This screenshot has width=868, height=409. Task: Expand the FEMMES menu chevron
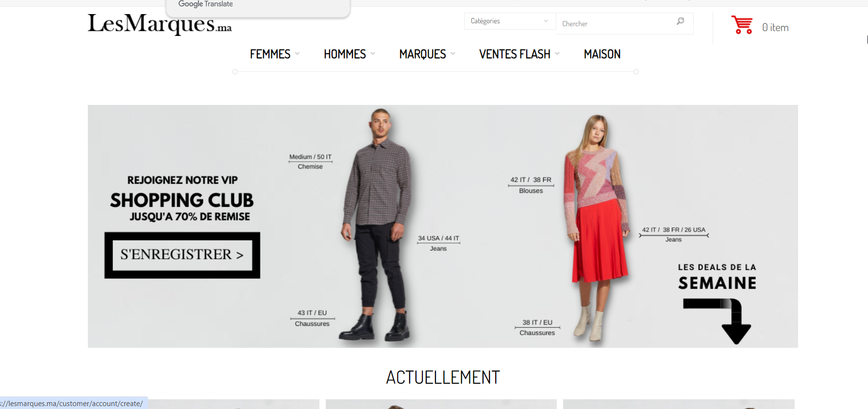tap(297, 54)
